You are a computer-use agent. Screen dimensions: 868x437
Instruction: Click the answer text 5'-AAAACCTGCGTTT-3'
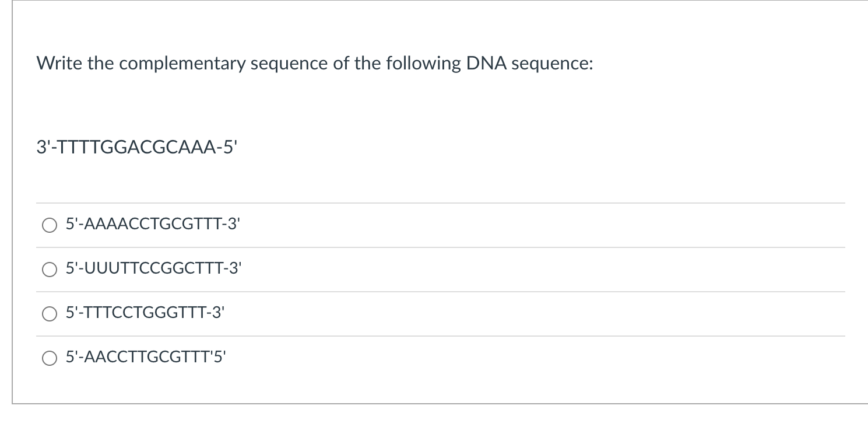(x=152, y=224)
